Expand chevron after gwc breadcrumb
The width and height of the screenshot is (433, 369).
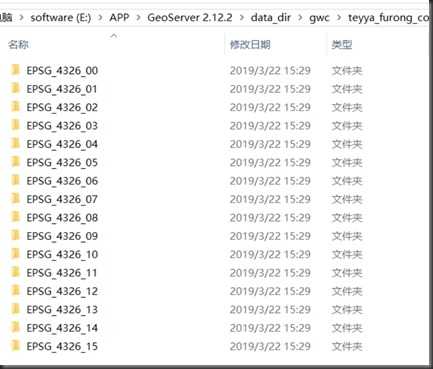coord(339,17)
